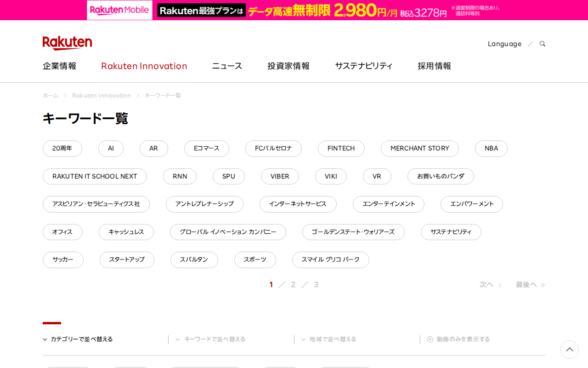Expand キーワードで並べ替える sorter

coord(210,339)
